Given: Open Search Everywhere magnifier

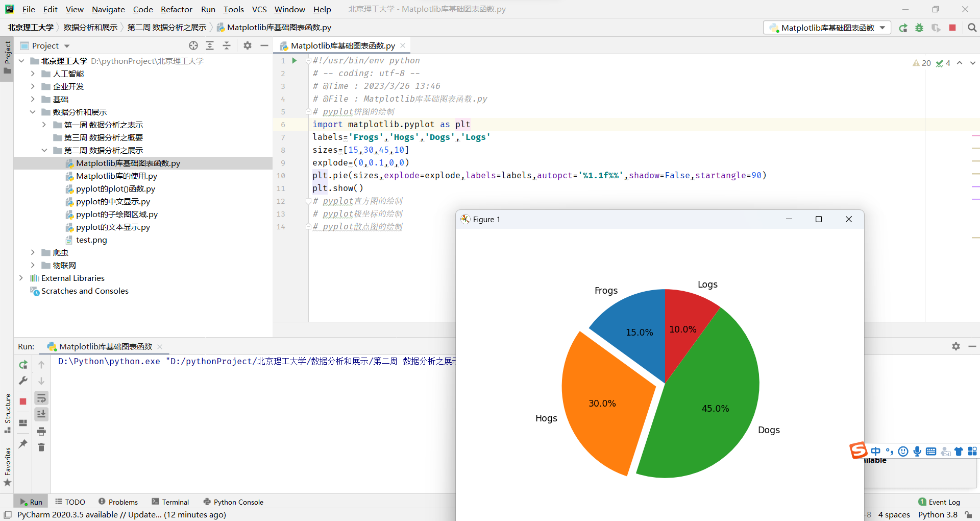Looking at the screenshot, I should 972,28.
